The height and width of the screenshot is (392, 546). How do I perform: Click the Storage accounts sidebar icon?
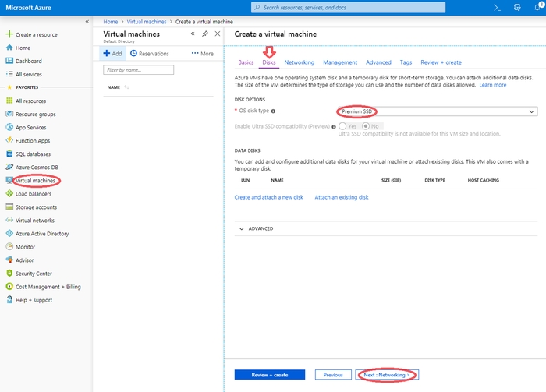coord(9,207)
